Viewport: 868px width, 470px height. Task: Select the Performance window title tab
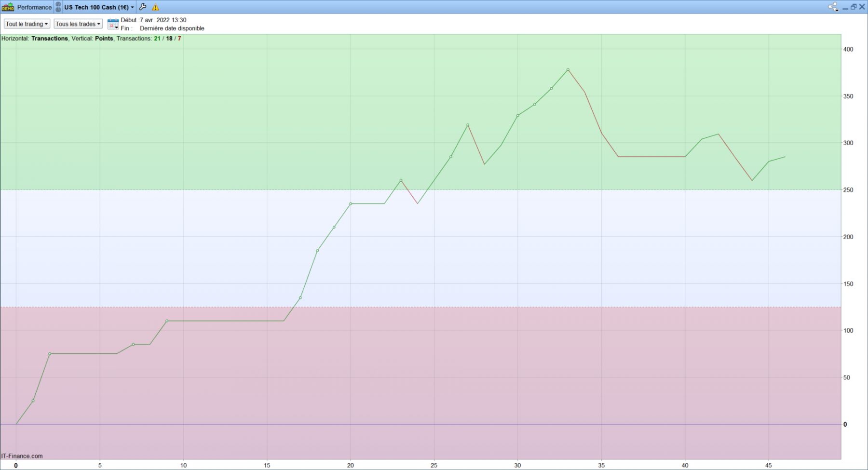pyautogui.click(x=34, y=7)
